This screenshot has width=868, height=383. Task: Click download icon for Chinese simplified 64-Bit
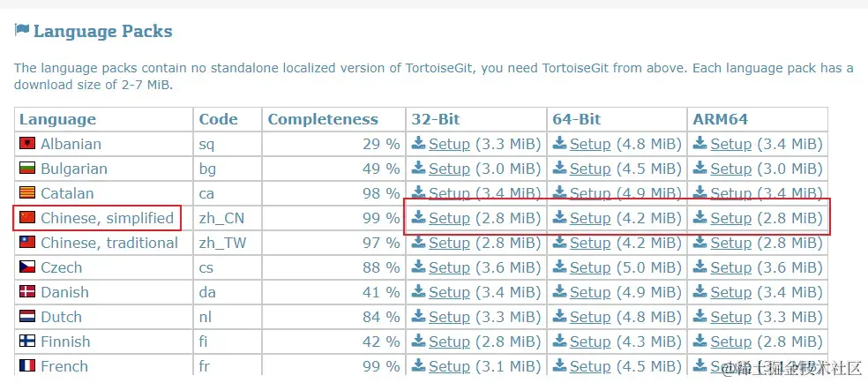click(x=559, y=217)
